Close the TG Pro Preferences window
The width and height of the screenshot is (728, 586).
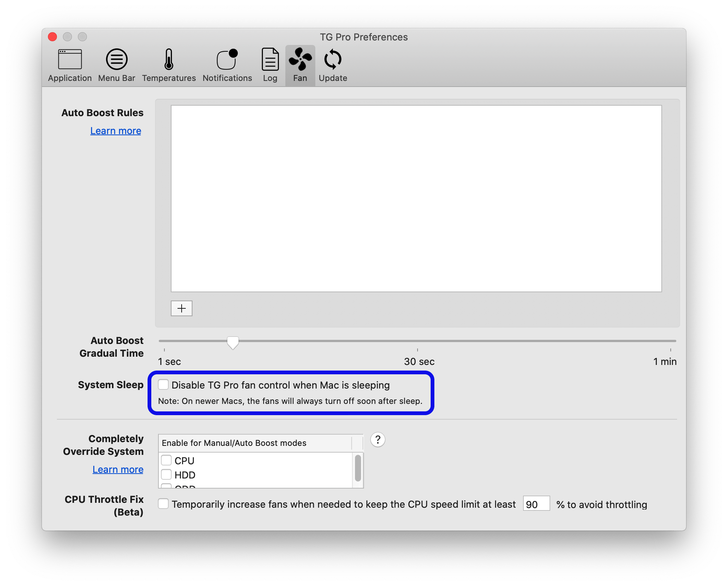[x=52, y=37]
